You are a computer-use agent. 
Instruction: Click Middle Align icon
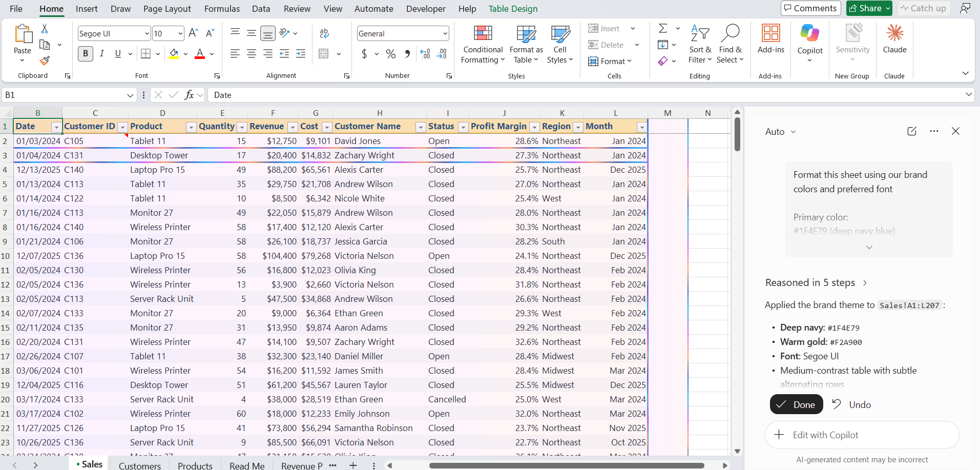coord(252,33)
